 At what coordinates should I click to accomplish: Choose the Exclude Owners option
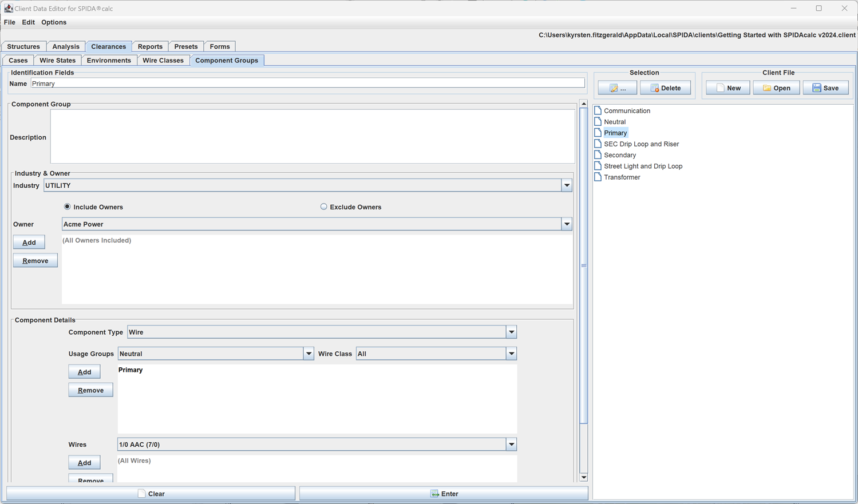324,207
